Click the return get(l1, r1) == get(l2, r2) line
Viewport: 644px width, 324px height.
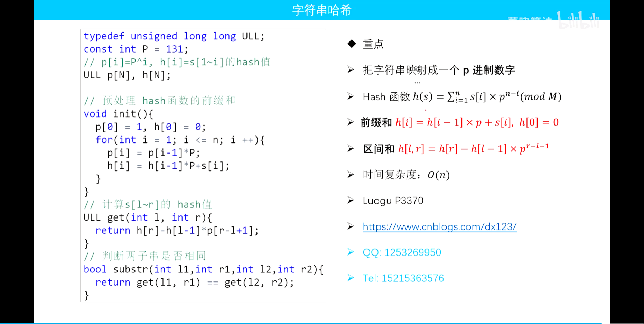195,282
